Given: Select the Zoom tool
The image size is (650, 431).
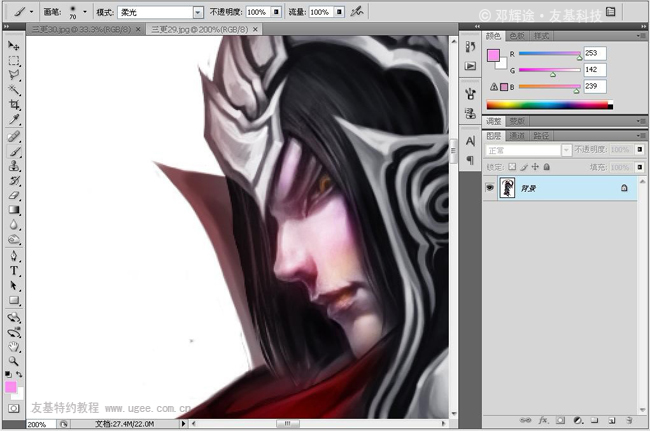Looking at the screenshot, I should pyautogui.click(x=14, y=361).
